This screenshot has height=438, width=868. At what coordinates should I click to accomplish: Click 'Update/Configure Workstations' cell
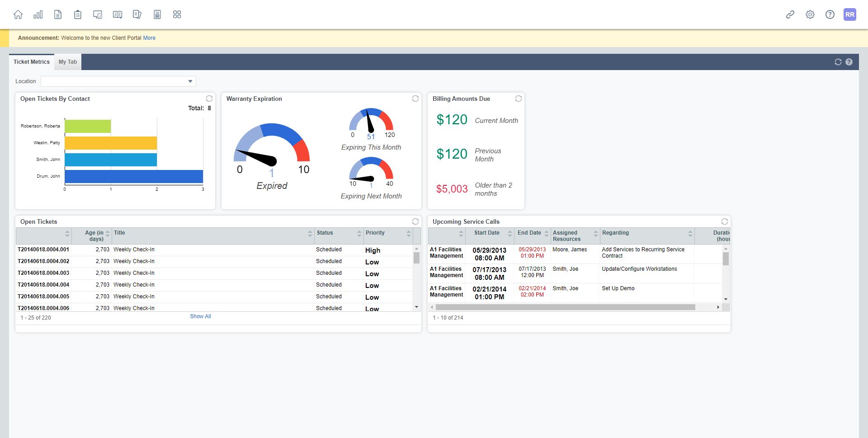click(639, 269)
